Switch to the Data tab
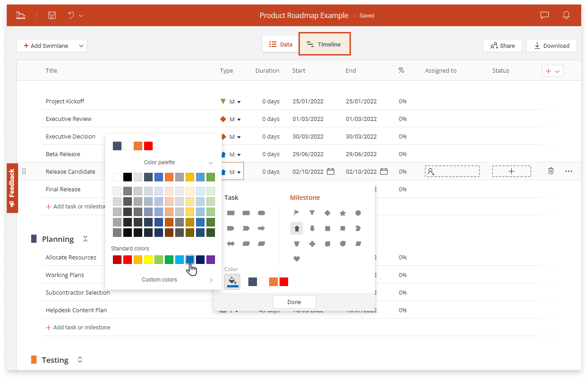Viewport: 588px width, 379px height. 280,44
